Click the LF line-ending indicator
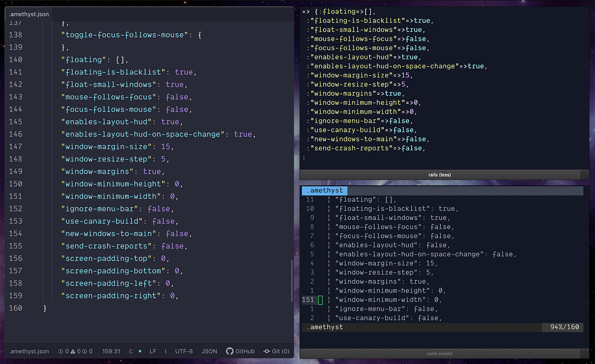The width and height of the screenshot is (595, 364). pos(153,351)
